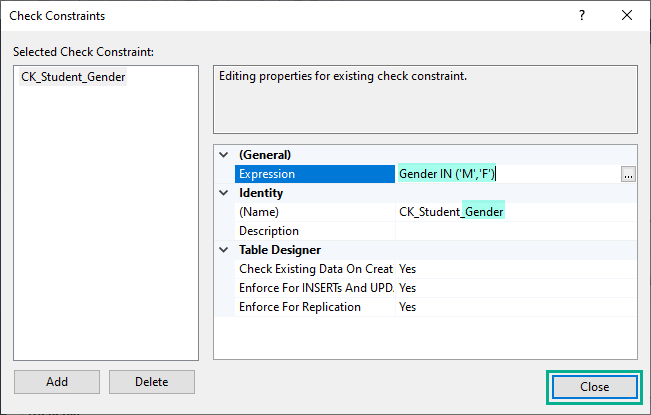Click the help question mark icon
The height and width of the screenshot is (415, 651).
tap(582, 16)
